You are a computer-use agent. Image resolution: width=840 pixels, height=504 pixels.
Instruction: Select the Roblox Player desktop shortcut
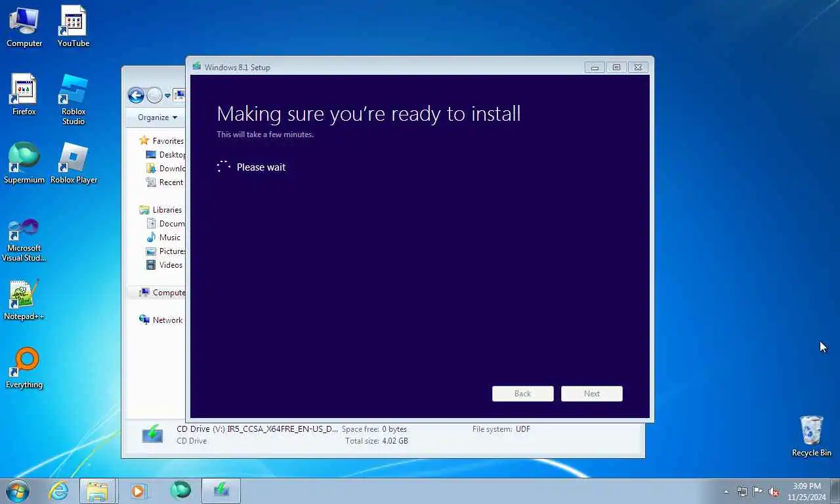(73, 163)
